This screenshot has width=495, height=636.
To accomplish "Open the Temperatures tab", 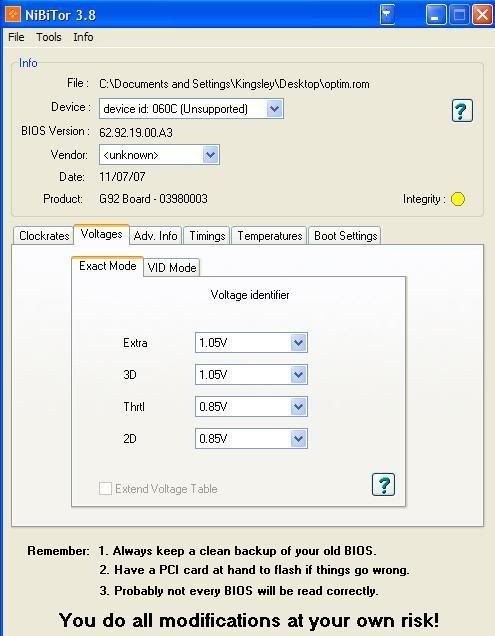I will pos(269,236).
